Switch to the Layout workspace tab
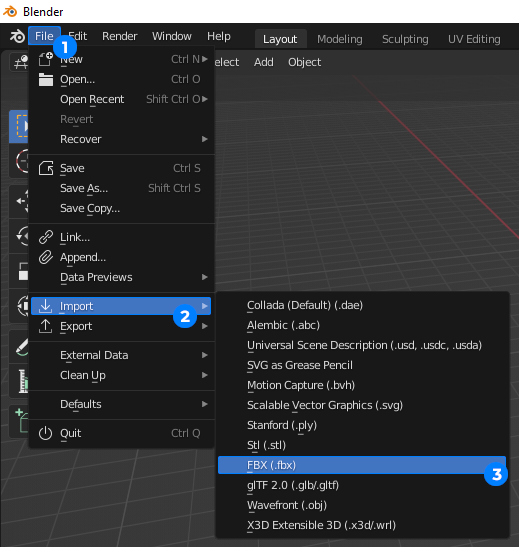The image size is (519, 547). [x=280, y=39]
